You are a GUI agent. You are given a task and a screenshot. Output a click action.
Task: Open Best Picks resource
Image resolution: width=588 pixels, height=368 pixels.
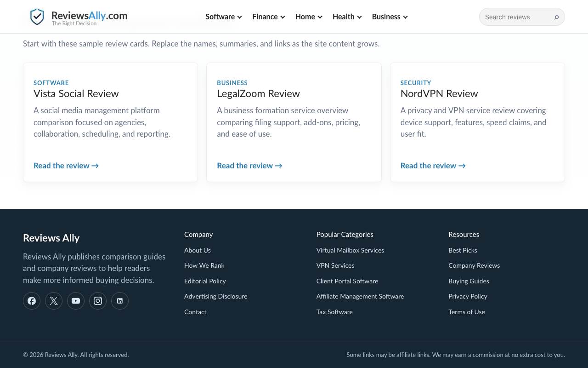[463, 250]
